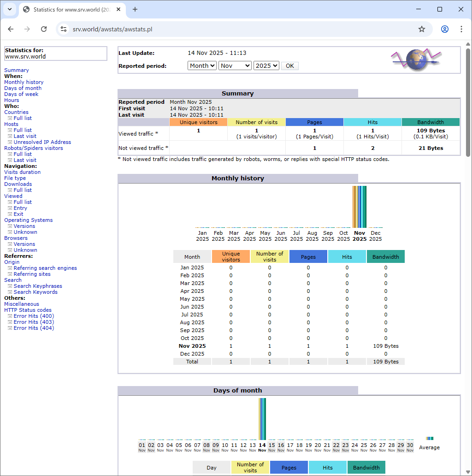Click icon beside Referring search engines
Image resolution: width=472 pixels, height=476 pixels.
pos(10,268)
